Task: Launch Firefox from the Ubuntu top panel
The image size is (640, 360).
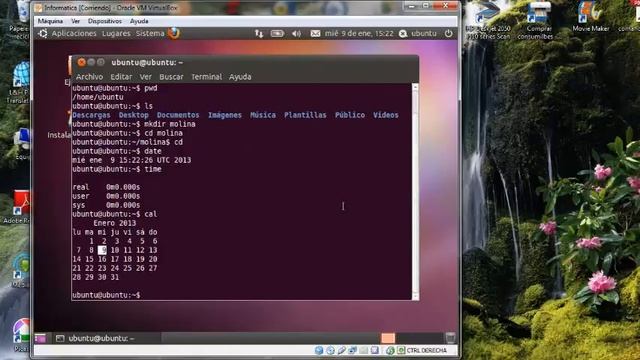Action: point(173,33)
